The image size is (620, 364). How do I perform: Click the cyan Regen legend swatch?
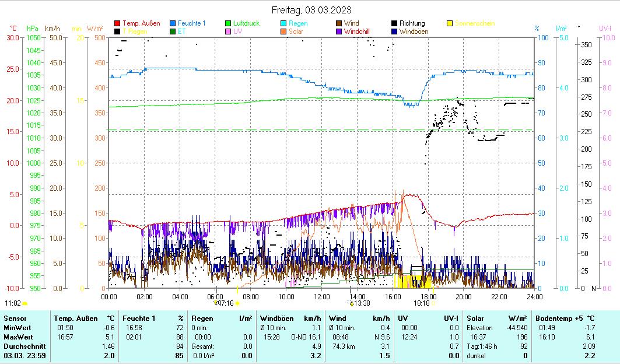283,24
